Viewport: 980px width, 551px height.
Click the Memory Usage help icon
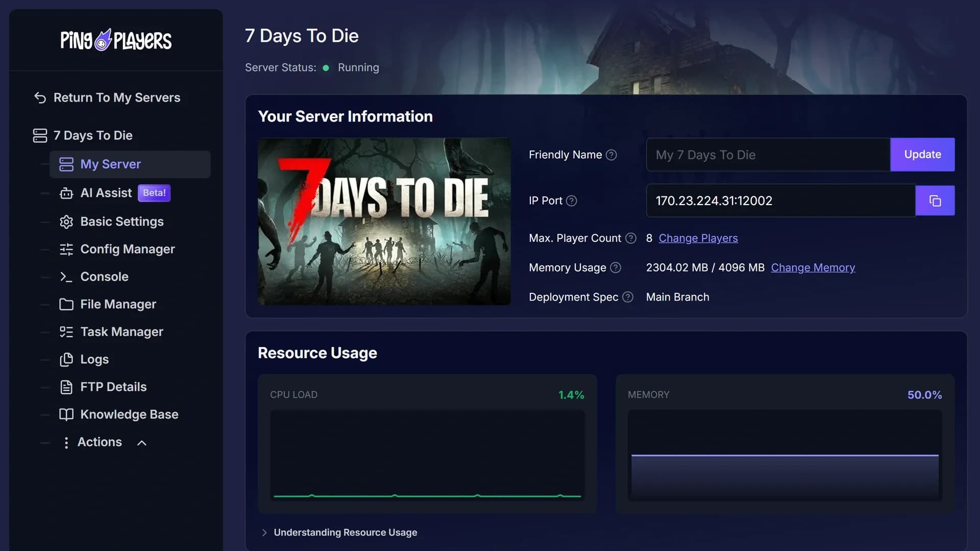click(x=616, y=267)
